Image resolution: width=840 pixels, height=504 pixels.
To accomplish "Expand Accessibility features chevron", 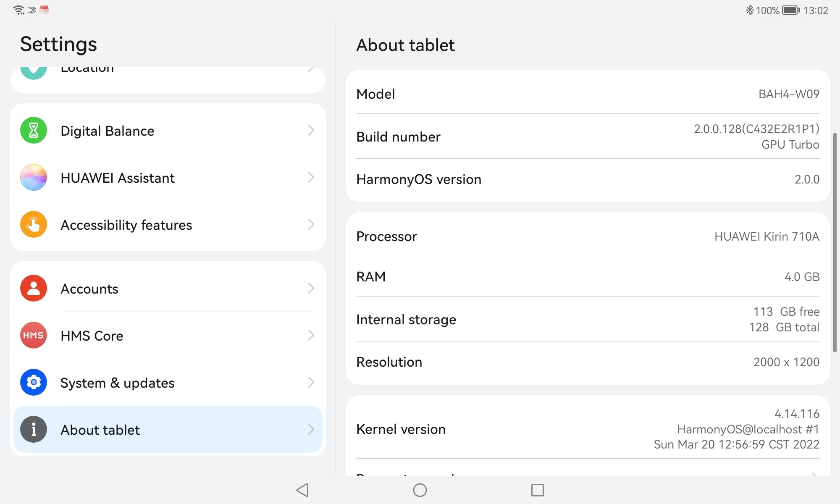I will (311, 224).
